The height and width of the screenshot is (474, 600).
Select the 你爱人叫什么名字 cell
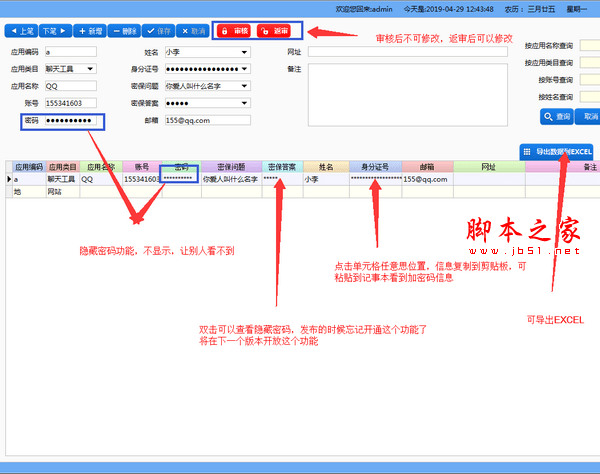pyautogui.click(x=232, y=179)
